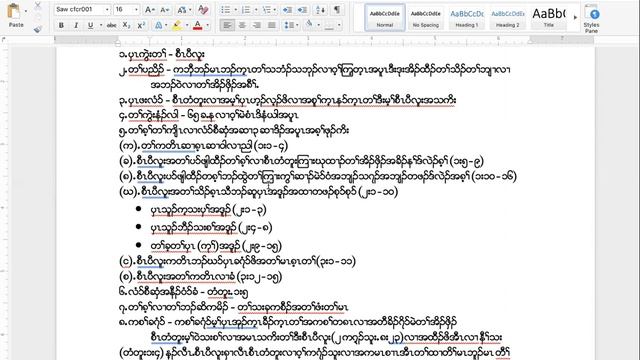Click the Increase Indent icon
Image resolution: width=640 pixels, height=360 pixels.
coord(302,10)
